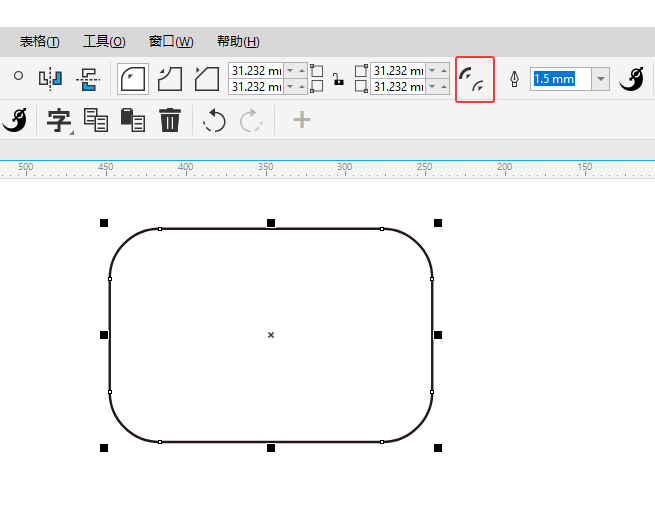Image resolution: width=655 pixels, height=522 pixels.
Task: Click the middle-left selection handle of the rectangle
Action: tap(104, 335)
